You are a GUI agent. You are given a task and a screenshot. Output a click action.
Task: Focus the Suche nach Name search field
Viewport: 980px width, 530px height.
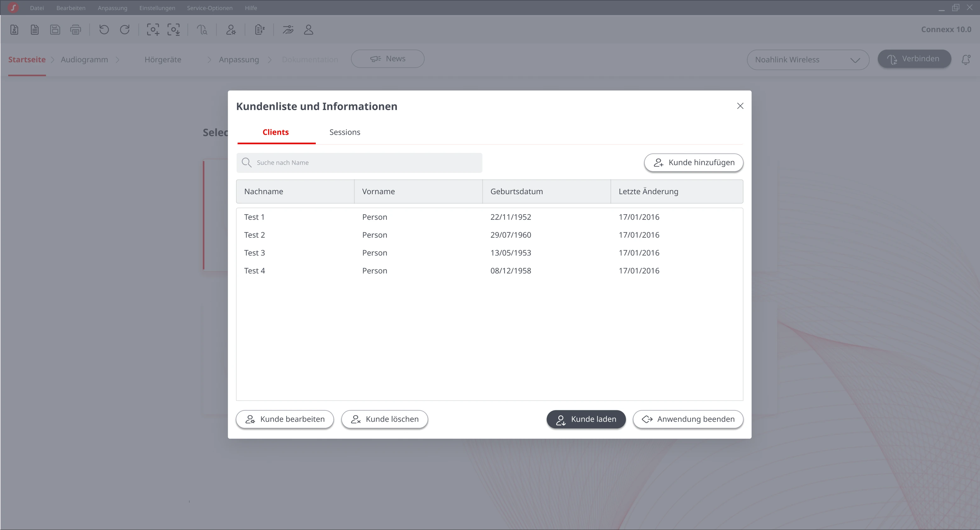tap(359, 163)
